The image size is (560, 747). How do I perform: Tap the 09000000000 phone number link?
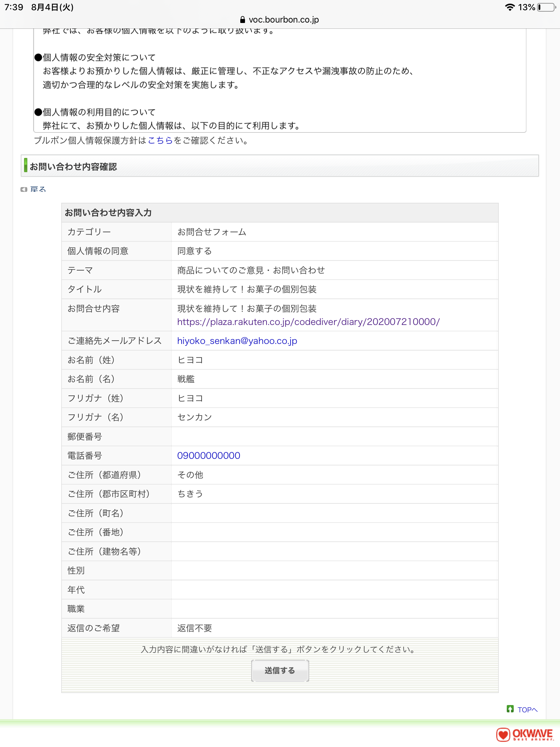(209, 456)
